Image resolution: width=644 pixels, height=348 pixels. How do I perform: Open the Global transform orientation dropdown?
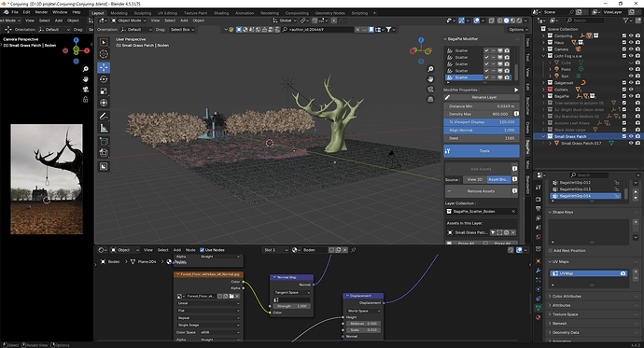coord(285,21)
